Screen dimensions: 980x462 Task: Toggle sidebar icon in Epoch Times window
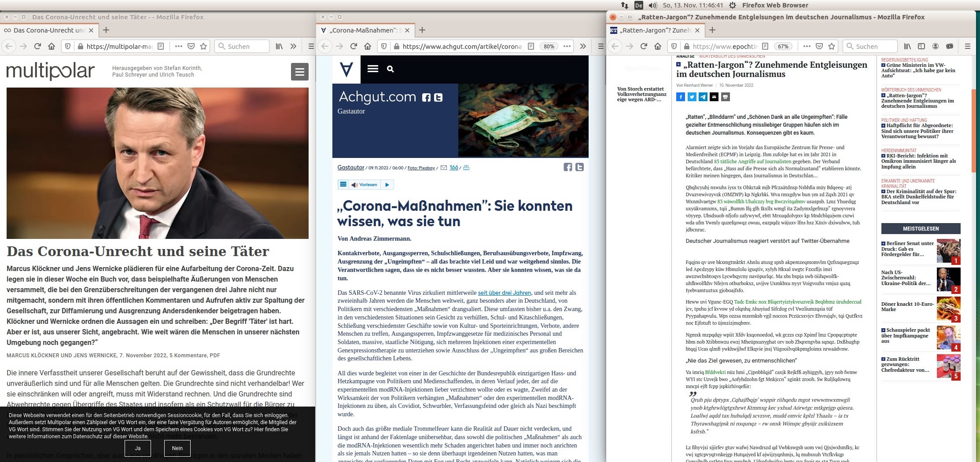(x=921, y=46)
